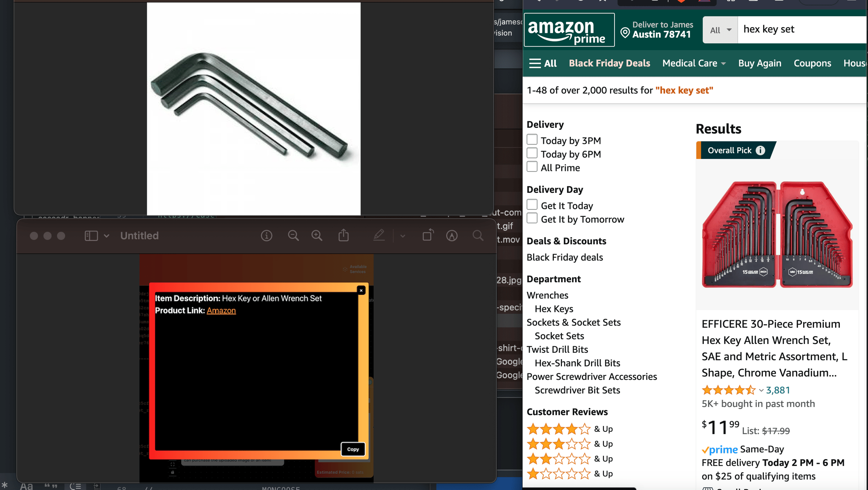Screen dimensions: 868x490
Task: Zoom in using the magnifier plus icon
Action: pos(317,236)
